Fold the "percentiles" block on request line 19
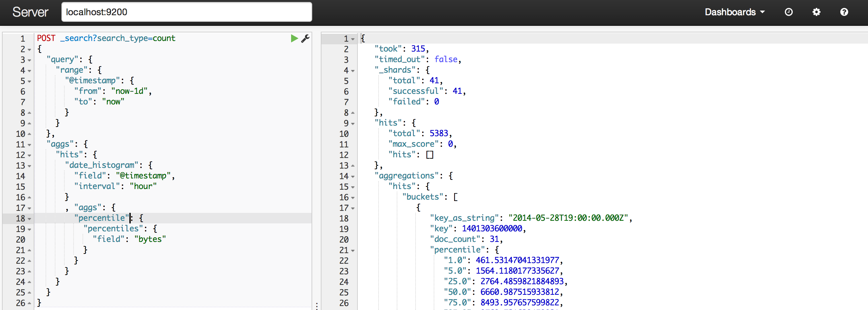 29,229
